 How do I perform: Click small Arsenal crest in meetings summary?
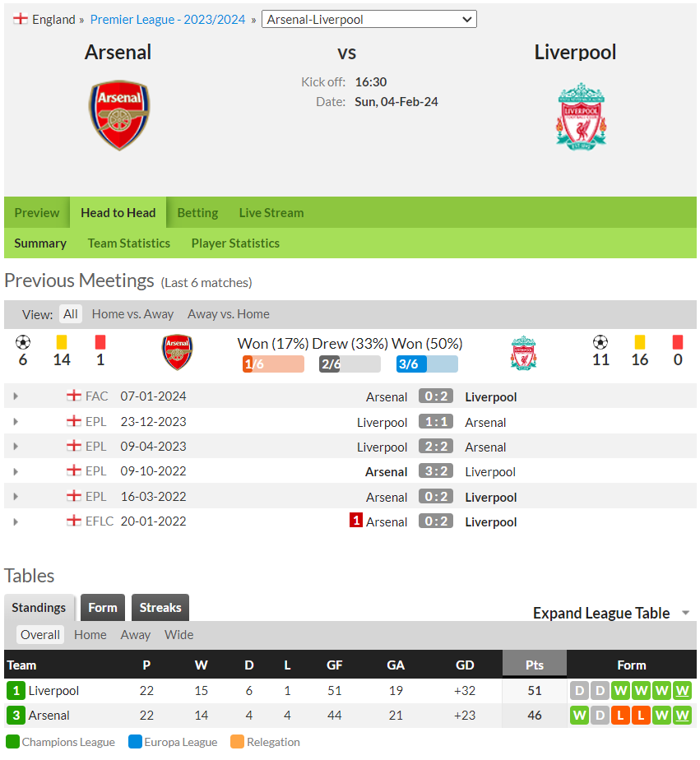(177, 352)
